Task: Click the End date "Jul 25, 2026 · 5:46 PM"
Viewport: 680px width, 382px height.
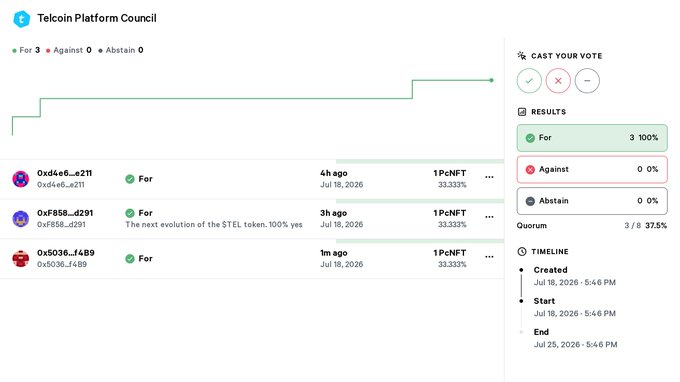Action: (x=575, y=345)
